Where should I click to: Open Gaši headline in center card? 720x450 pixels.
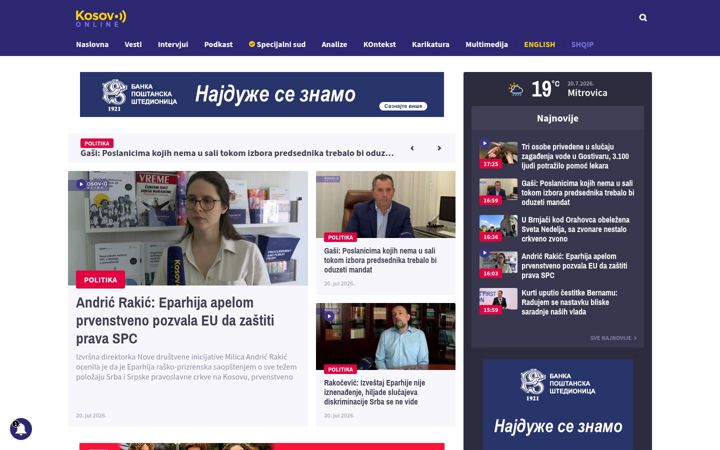click(380, 260)
